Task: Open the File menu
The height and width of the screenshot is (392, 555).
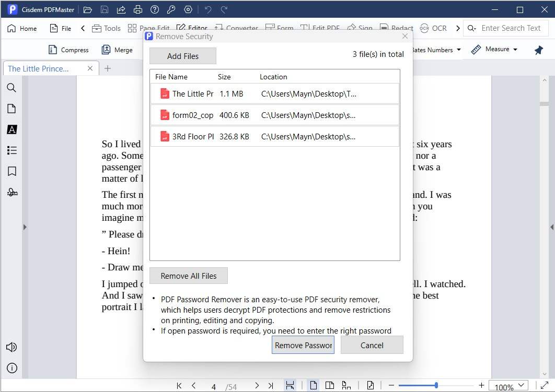Action: (x=61, y=28)
